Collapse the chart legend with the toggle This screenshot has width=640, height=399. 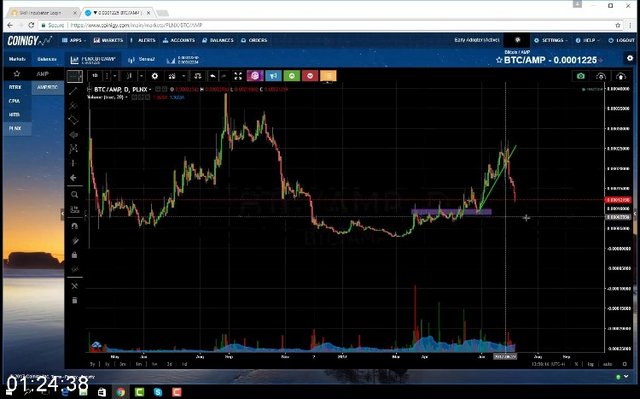[x=89, y=89]
